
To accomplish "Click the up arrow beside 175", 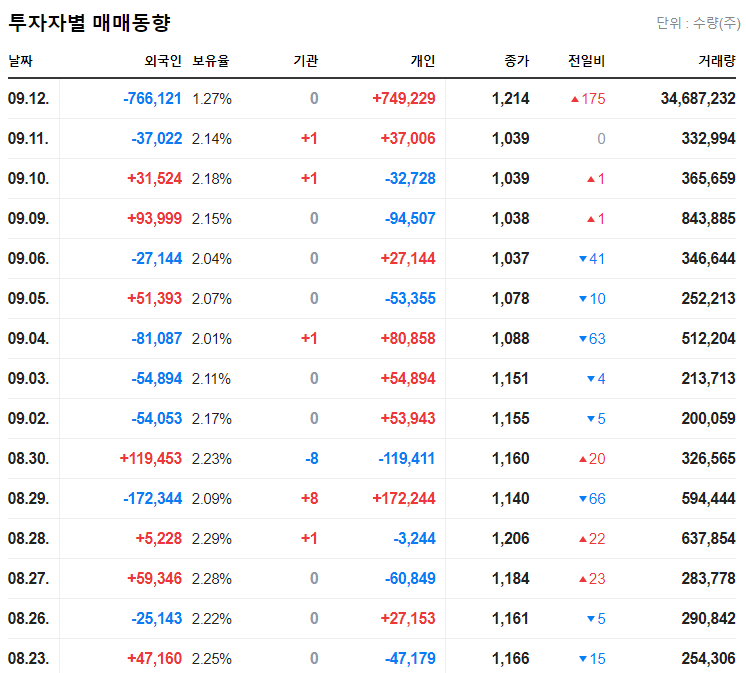I will 575,99.
